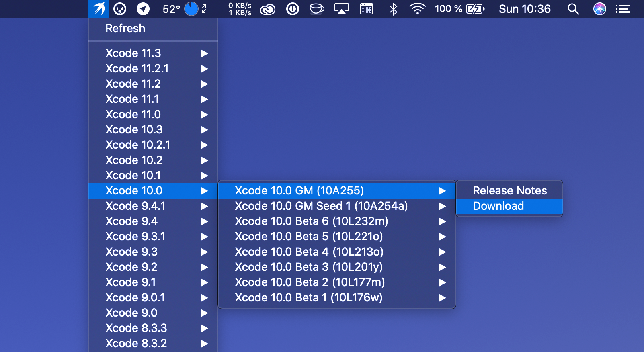Open the Wi-Fi menu
644x352 pixels.
(418, 9)
